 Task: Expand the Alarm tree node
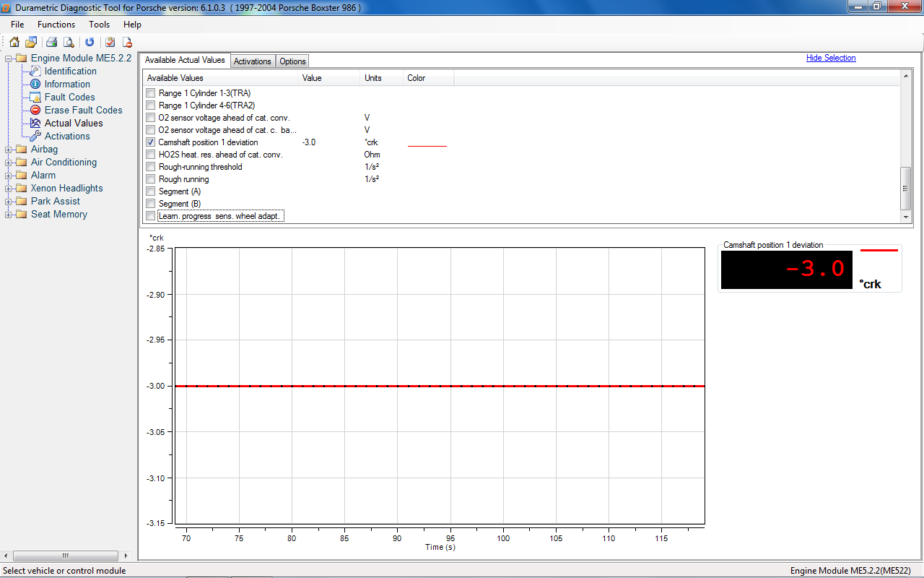(9, 175)
